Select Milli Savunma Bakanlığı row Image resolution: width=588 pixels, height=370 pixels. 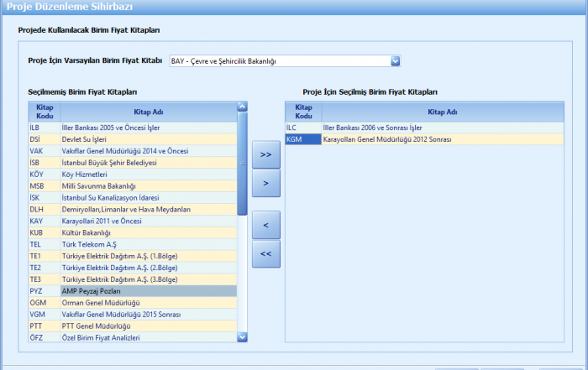[x=148, y=185]
